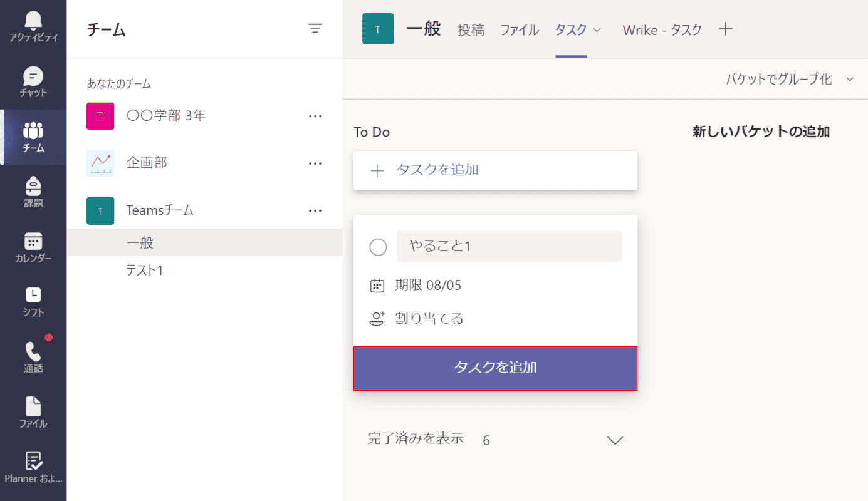Set due date 期限 08/05

coord(428,286)
